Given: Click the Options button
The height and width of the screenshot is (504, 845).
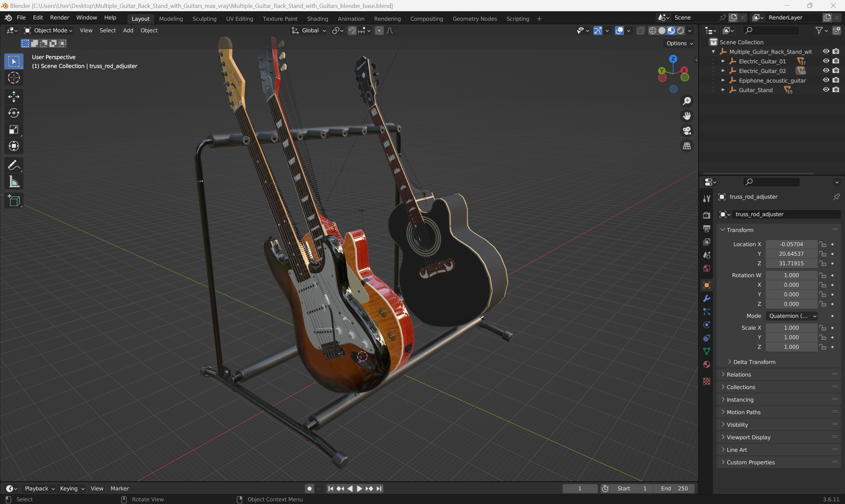Looking at the screenshot, I should (679, 43).
